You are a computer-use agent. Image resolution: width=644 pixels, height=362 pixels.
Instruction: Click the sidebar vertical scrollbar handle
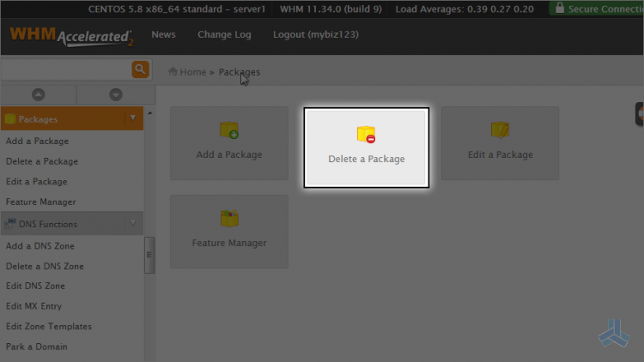point(149,255)
